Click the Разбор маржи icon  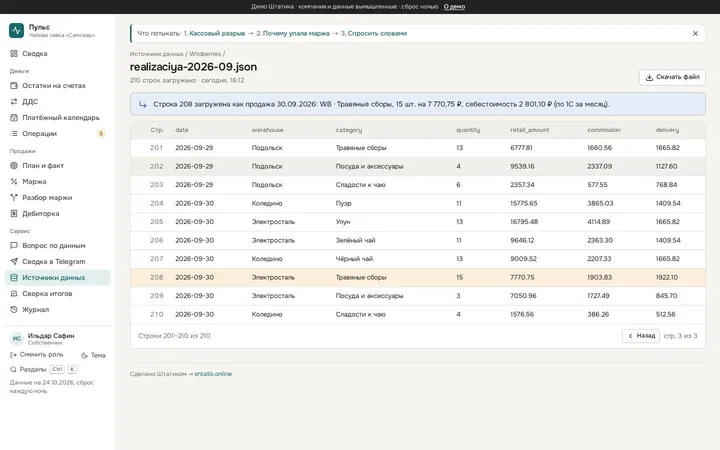[14, 198]
